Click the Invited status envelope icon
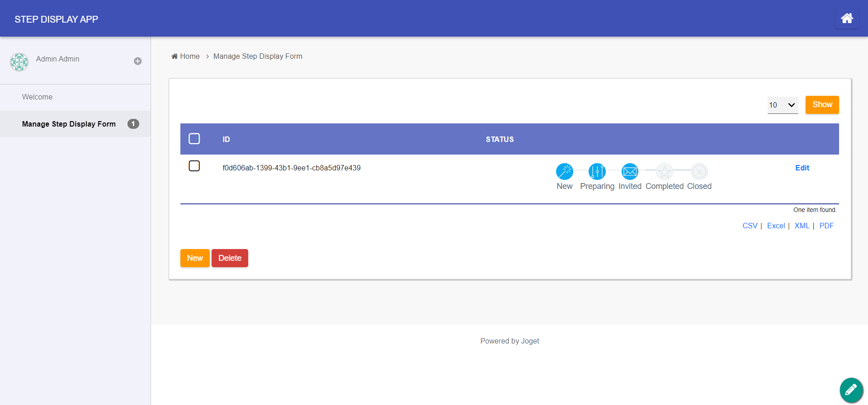This screenshot has width=868, height=405. pyautogui.click(x=630, y=172)
